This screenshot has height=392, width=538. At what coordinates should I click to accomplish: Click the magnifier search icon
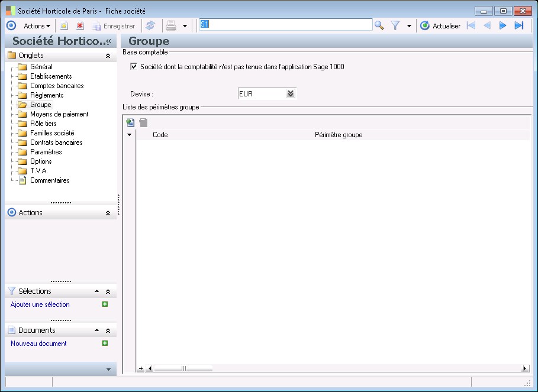click(x=379, y=25)
